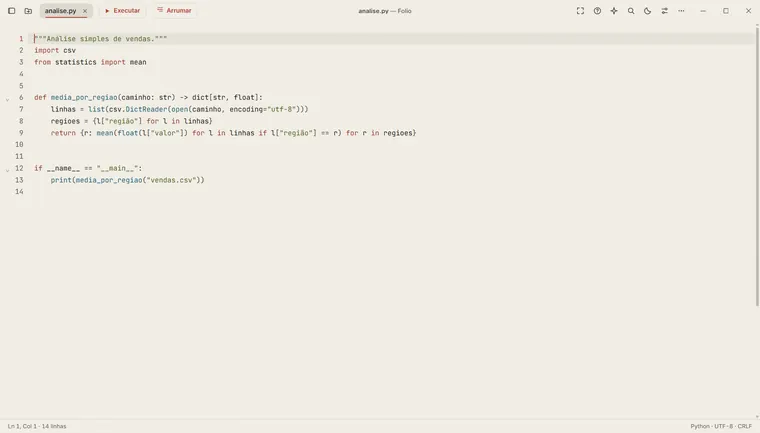Click the 'return' keyword on line 9
760x433 pixels.
[63, 133]
